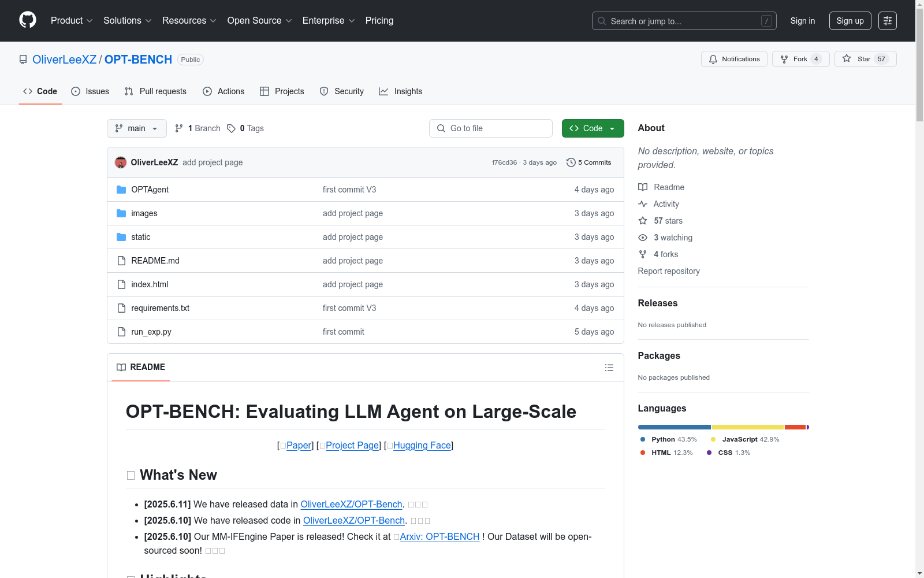Switch to the Actions tab
924x578 pixels.
tap(223, 91)
